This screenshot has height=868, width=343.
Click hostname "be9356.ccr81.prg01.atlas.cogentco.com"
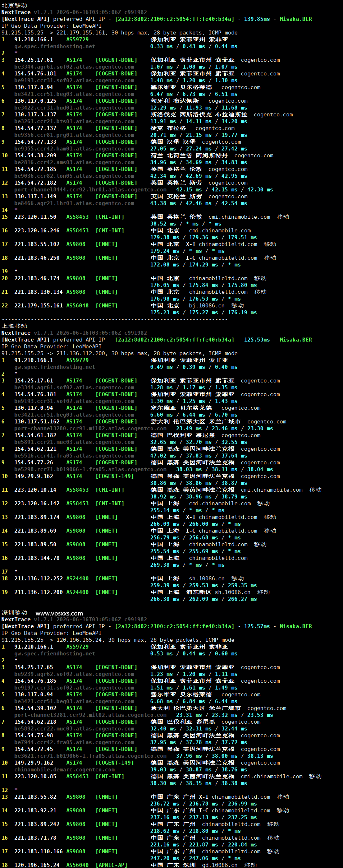pyautogui.click(x=74, y=135)
